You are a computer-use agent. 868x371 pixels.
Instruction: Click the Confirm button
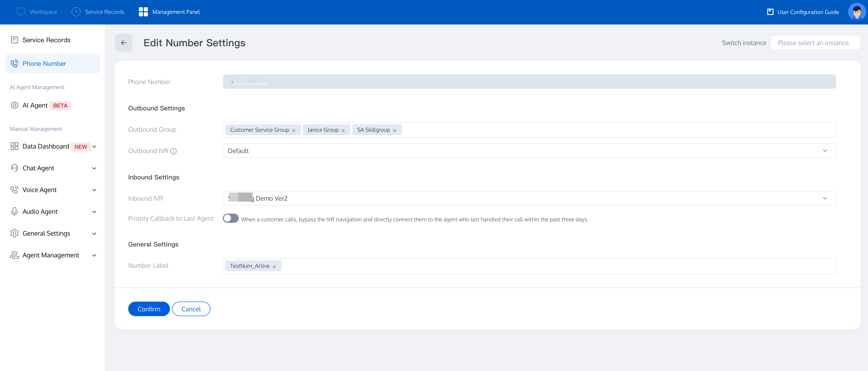[x=149, y=309]
